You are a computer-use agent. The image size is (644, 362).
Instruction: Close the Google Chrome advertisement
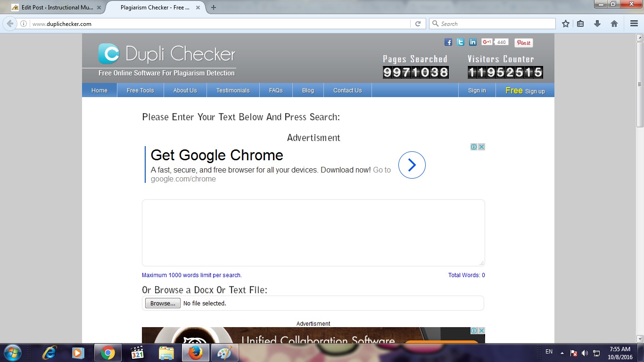point(481,147)
